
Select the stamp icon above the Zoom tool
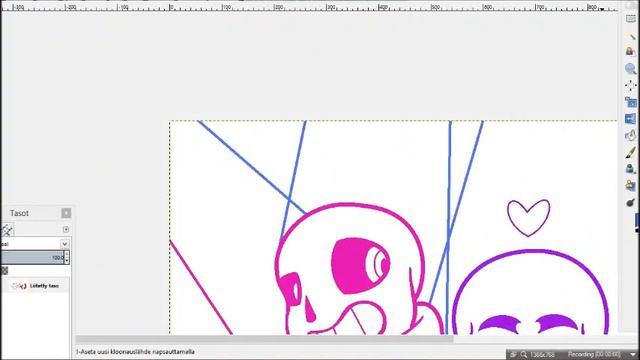point(631,52)
